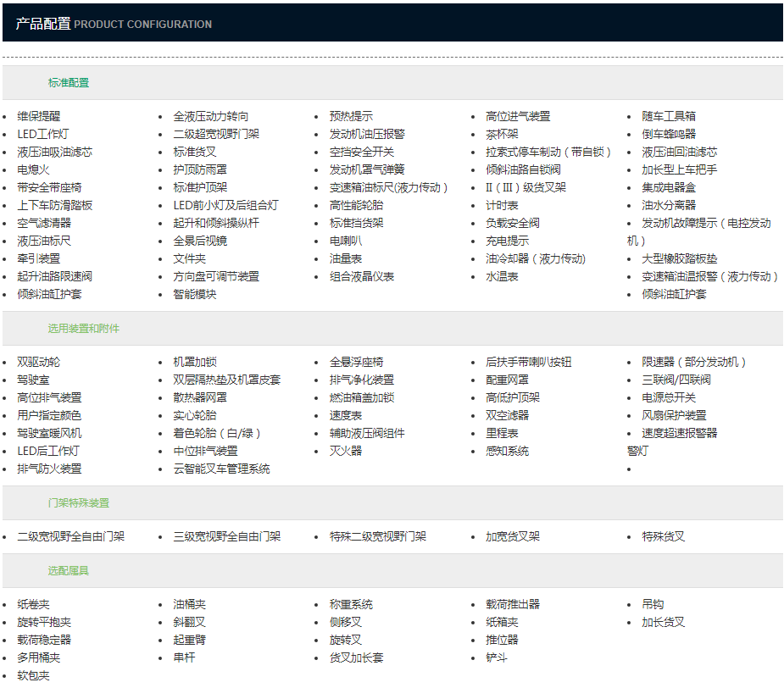Viewport: 784px width, 699px height.
Task: Click 云智能叉车管理系统 option
Action: click(x=221, y=469)
